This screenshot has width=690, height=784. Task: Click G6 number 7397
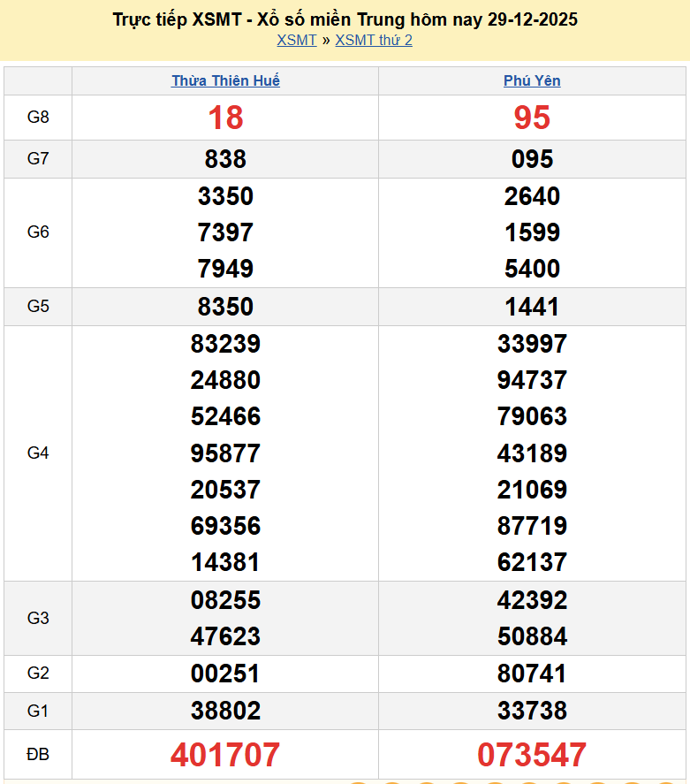[225, 232]
